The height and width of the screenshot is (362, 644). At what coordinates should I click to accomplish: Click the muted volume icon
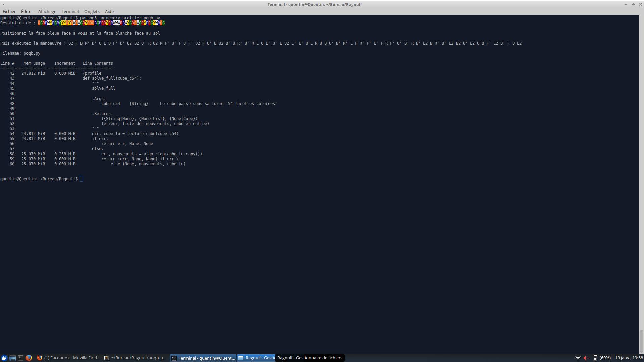(586, 358)
